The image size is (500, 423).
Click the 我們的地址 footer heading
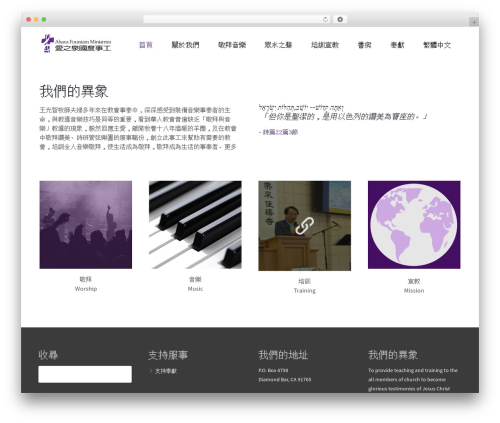coord(283,355)
